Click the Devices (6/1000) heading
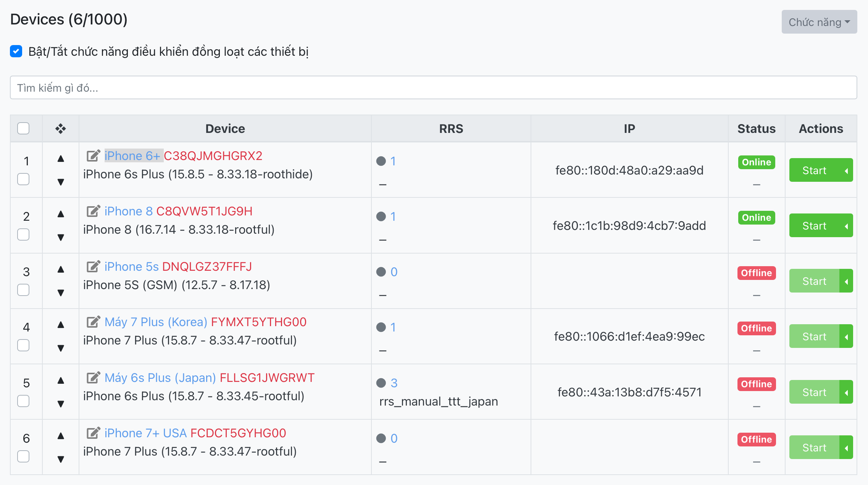Screen dimensions: 868x485 pos(69,19)
